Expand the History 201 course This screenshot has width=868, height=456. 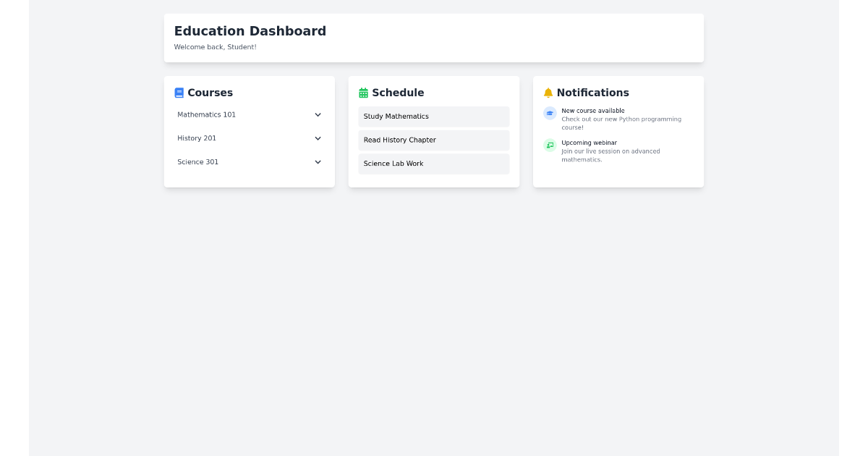pyautogui.click(x=249, y=138)
